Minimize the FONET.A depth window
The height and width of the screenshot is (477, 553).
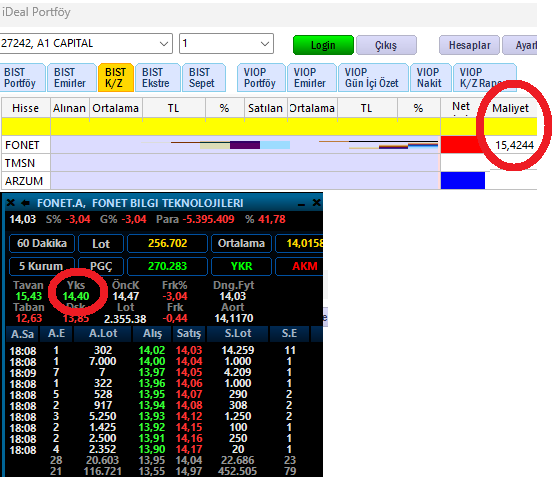click(301, 204)
